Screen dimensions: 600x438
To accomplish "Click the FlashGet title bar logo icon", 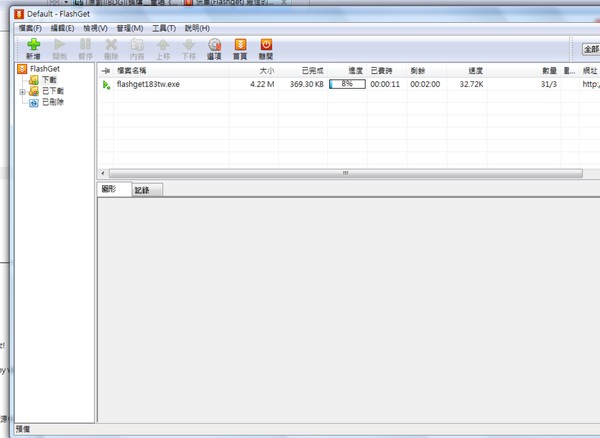I will coord(19,14).
